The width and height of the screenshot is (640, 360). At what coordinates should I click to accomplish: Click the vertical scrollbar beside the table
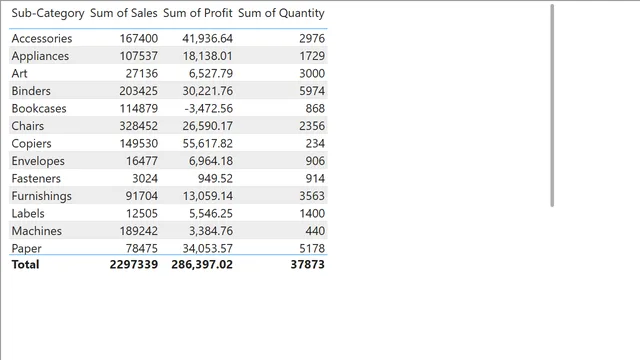point(552,105)
